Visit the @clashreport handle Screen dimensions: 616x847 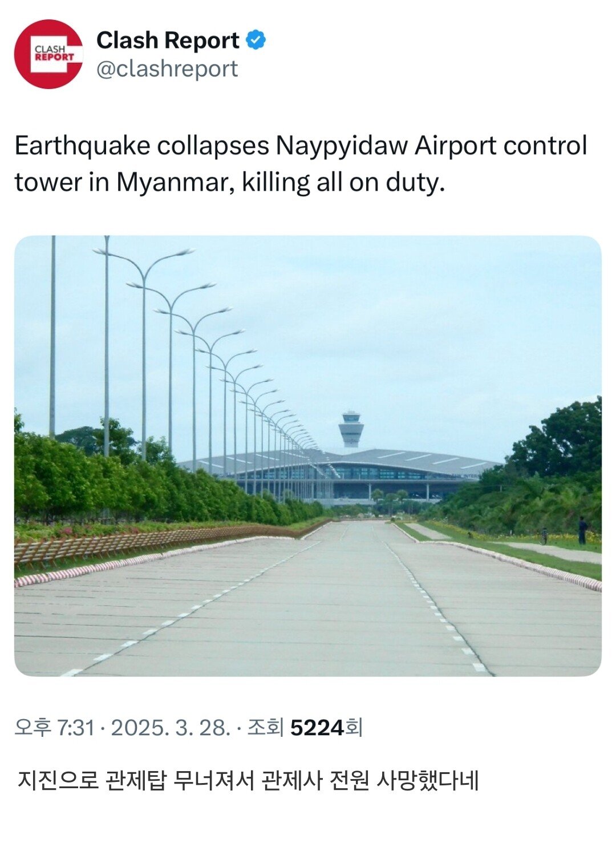coord(167,69)
